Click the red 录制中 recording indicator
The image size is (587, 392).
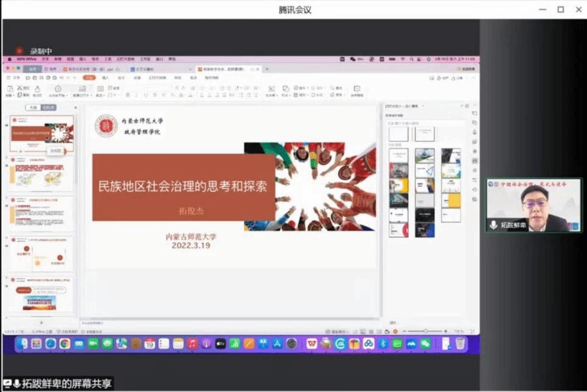[19, 52]
